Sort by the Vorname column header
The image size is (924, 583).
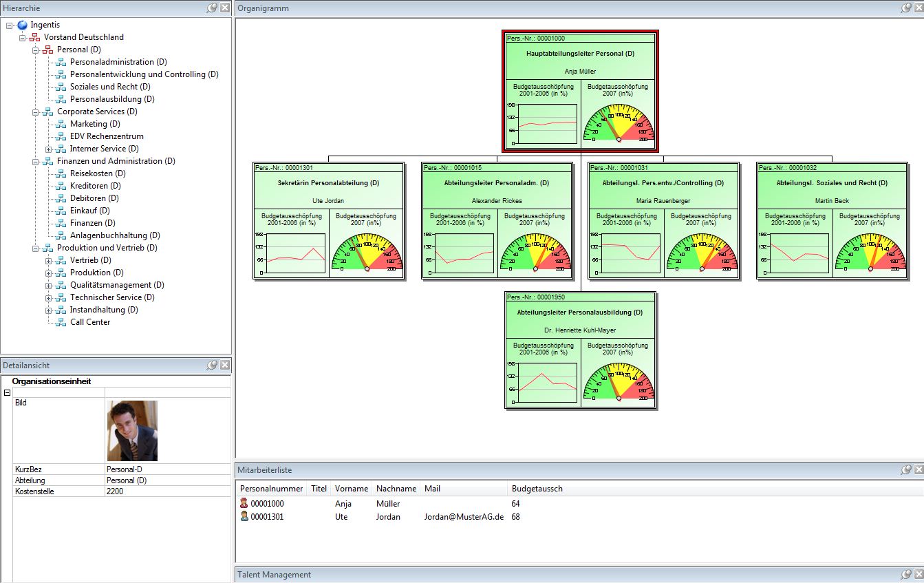[x=352, y=489]
